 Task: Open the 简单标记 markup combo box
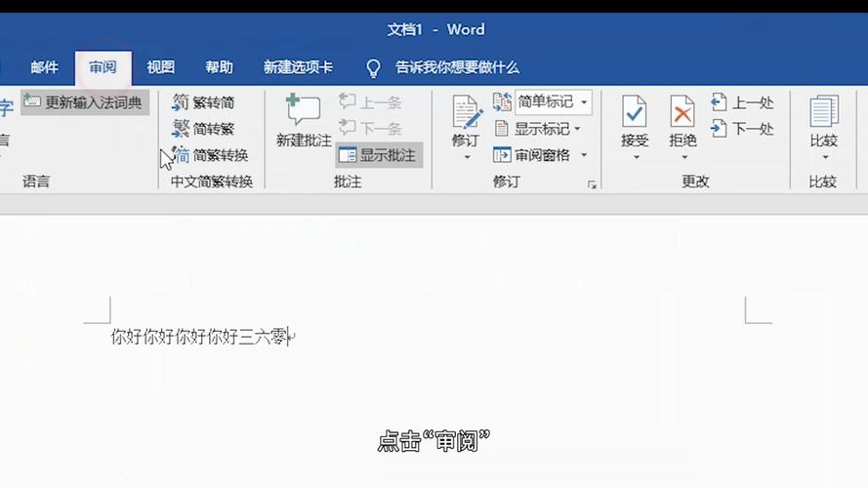click(553, 102)
